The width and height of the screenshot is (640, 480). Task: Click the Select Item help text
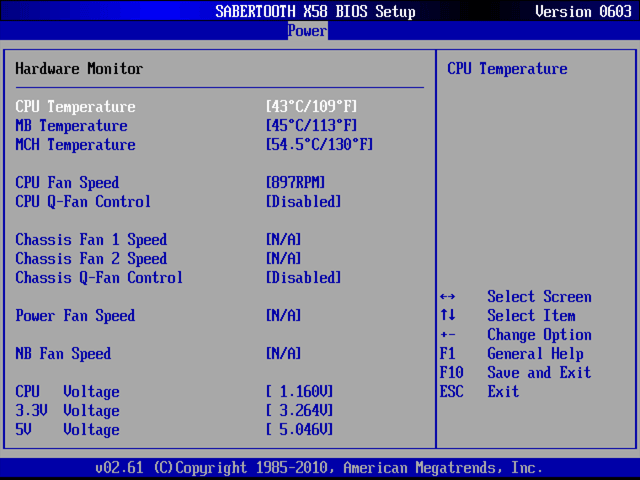(x=531, y=316)
